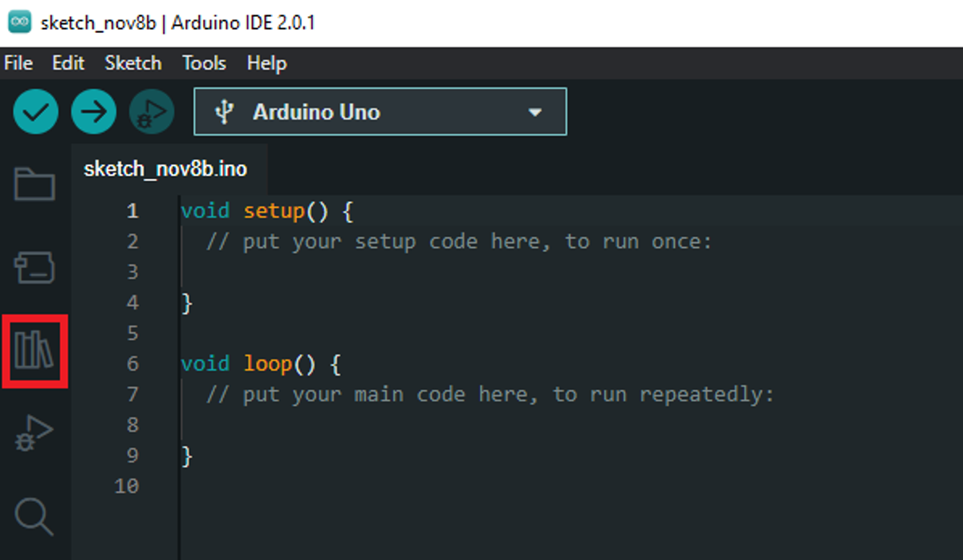The image size is (963, 560).
Task: Open the Tools menu
Action: click(x=204, y=63)
